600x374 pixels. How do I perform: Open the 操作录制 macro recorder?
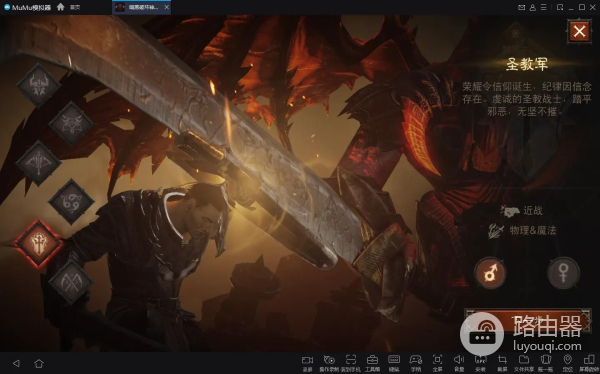[x=329, y=363]
